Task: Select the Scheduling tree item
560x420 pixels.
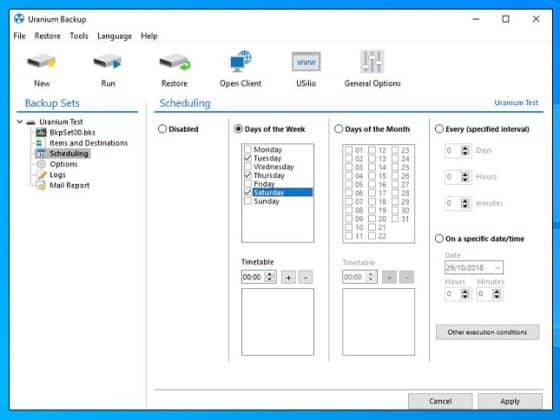Action: (69, 154)
